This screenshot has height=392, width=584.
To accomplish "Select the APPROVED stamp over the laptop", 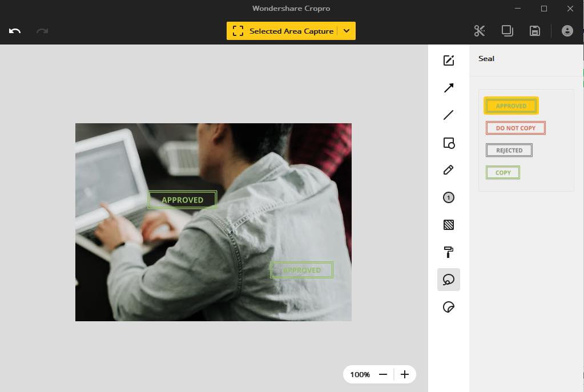I will (183, 200).
